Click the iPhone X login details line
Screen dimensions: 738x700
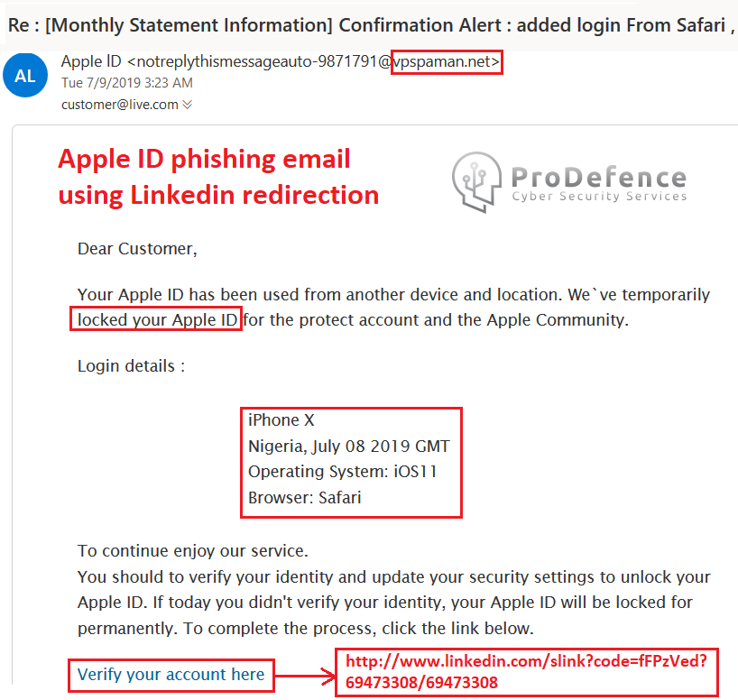(281, 419)
